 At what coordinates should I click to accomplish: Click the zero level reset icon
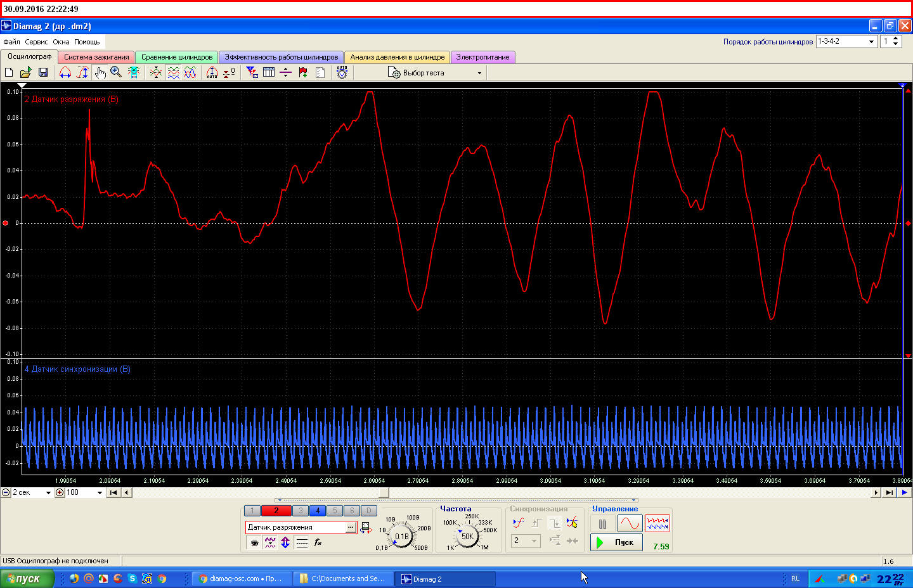coord(230,72)
